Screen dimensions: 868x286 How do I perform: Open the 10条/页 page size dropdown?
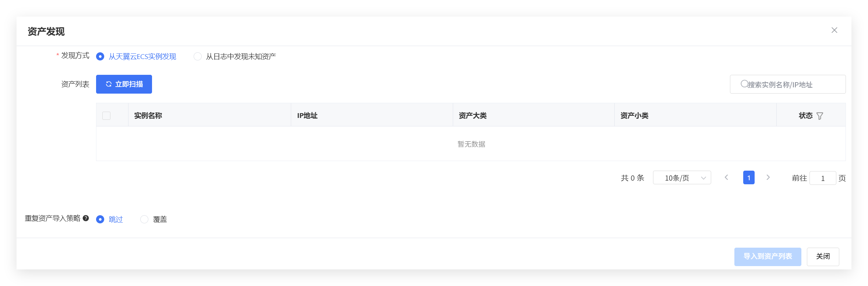coord(682,178)
